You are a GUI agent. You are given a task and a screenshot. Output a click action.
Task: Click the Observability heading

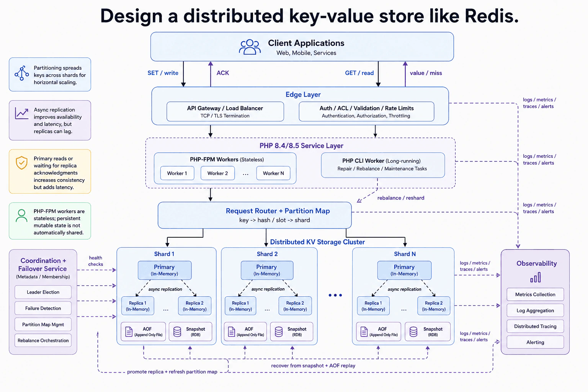pos(536,263)
